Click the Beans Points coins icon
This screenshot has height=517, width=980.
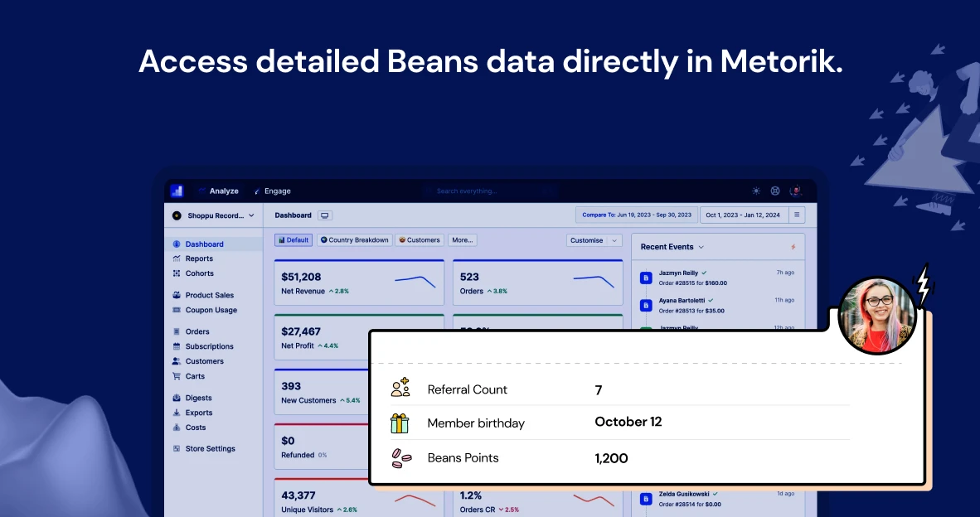(x=400, y=458)
